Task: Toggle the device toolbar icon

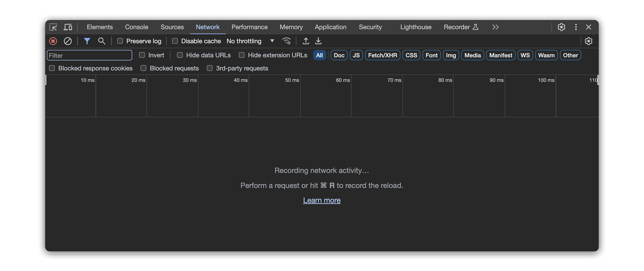Action: 68,27
